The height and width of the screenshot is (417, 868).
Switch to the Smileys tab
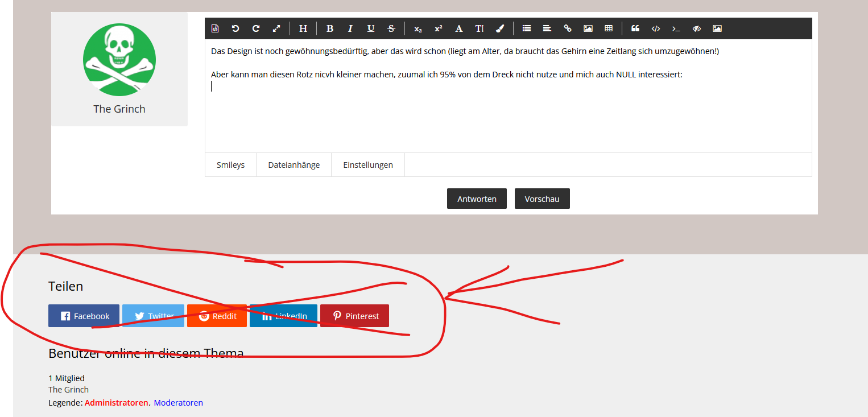click(230, 165)
